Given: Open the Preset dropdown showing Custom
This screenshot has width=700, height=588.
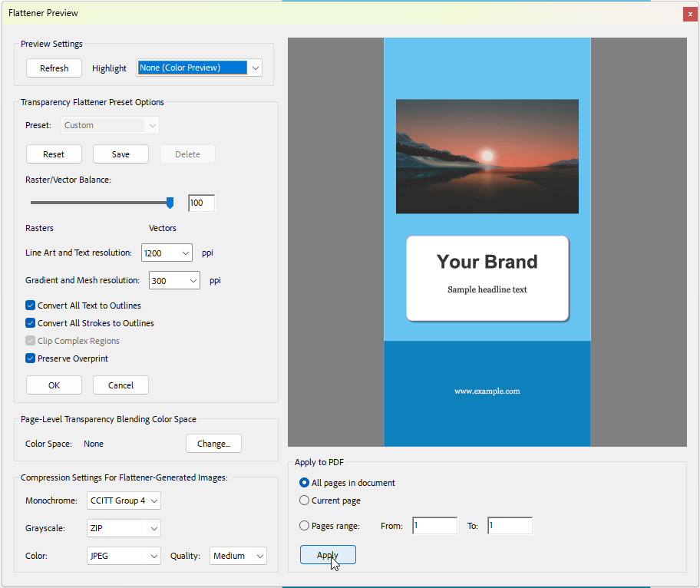Looking at the screenshot, I should tap(110, 125).
